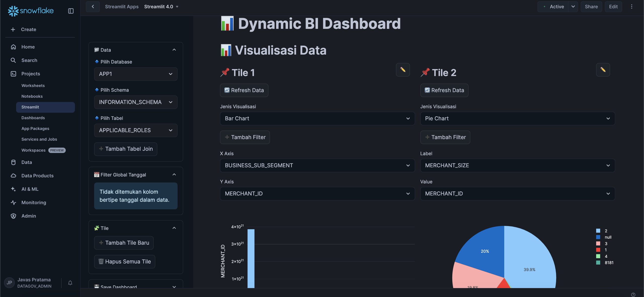Image resolution: width=644 pixels, height=297 pixels.
Task: Click Tambah Tile Baru button
Action: pos(124,243)
